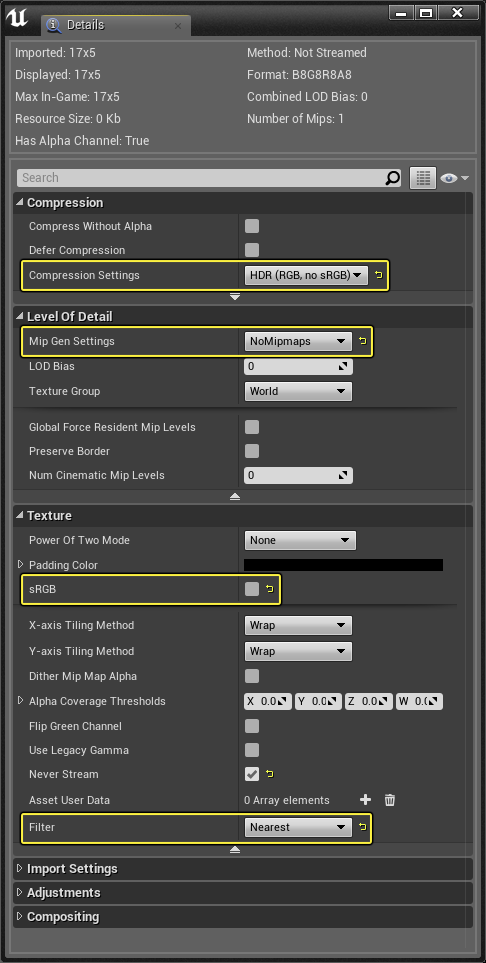This screenshot has width=486, height=963.
Task: Open the Texture Group dropdown
Action: point(298,391)
